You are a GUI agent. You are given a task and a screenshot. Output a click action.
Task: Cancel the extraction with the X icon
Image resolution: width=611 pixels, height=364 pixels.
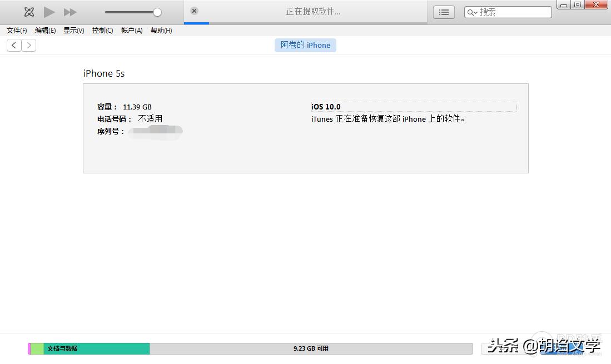click(x=194, y=11)
